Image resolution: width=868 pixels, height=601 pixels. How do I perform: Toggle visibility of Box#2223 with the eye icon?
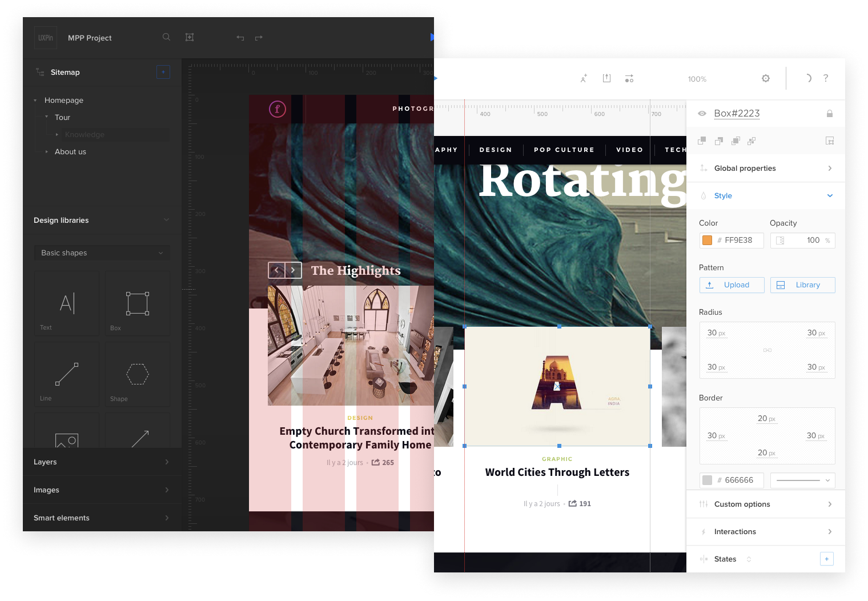pos(702,113)
